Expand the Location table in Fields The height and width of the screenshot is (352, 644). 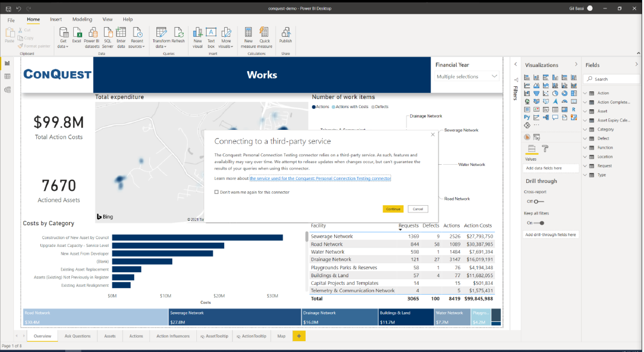pos(585,157)
